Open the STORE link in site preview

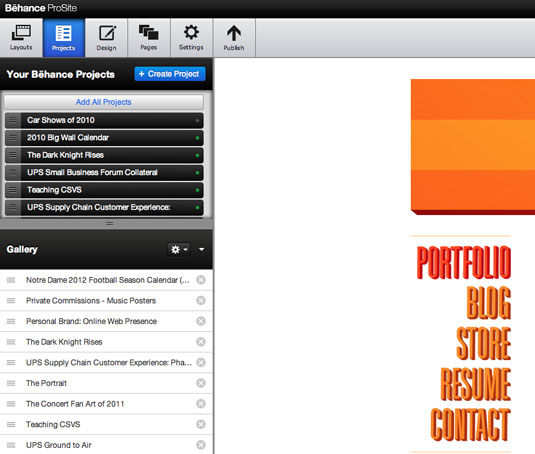pyautogui.click(x=483, y=343)
